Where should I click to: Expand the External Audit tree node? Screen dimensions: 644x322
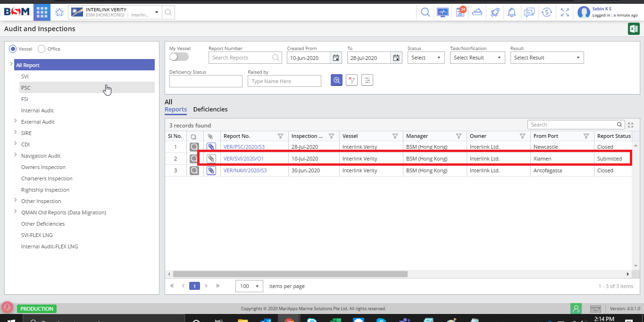coord(16,121)
